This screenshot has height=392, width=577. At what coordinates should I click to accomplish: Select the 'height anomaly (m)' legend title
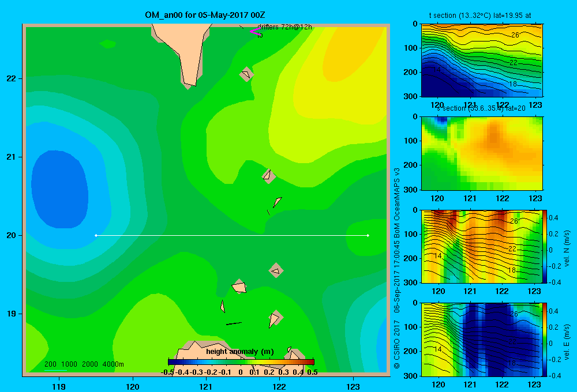click(239, 352)
